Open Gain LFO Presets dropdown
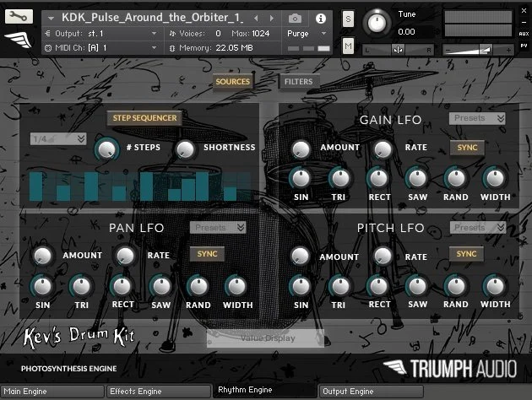Viewport: 532px width, 400px height. point(477,118)
